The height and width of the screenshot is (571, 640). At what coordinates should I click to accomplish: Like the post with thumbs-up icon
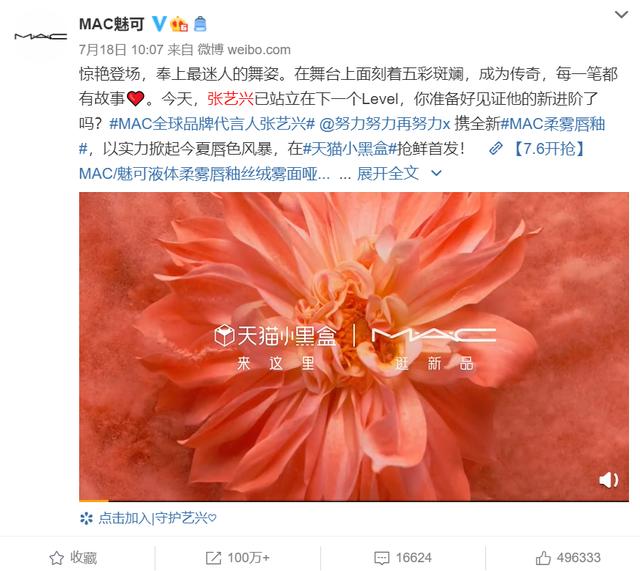[x=568, y=558]
